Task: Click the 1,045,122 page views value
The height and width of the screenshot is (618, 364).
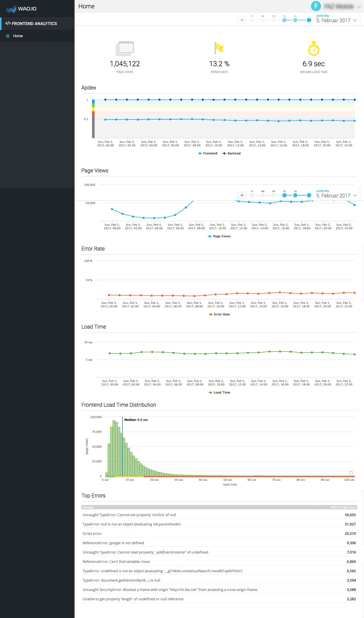Action: point(125,64)
